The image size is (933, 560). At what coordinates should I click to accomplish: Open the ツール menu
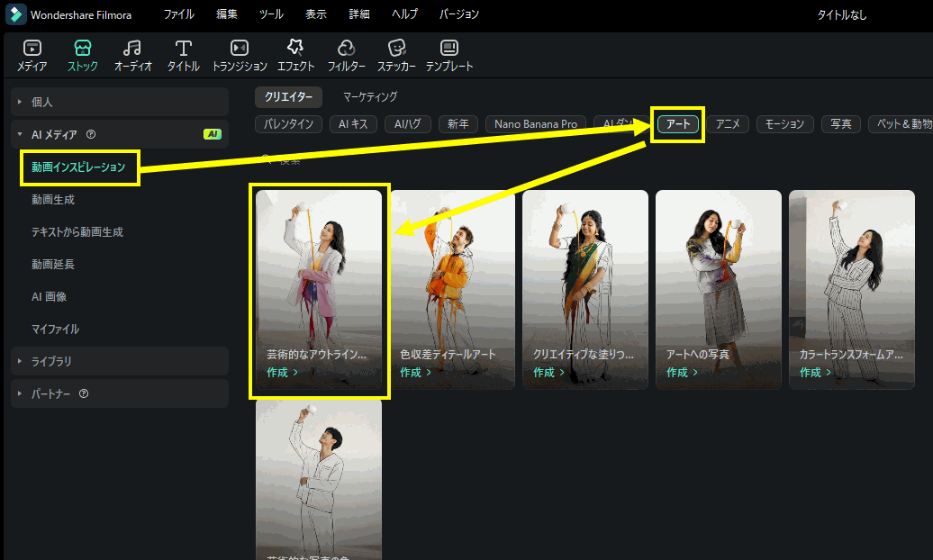coord(271,14)
